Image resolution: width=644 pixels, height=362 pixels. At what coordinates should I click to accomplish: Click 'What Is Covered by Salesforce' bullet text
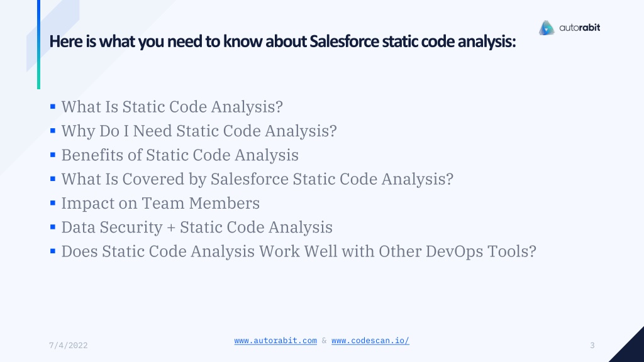(x=257, y=179)
